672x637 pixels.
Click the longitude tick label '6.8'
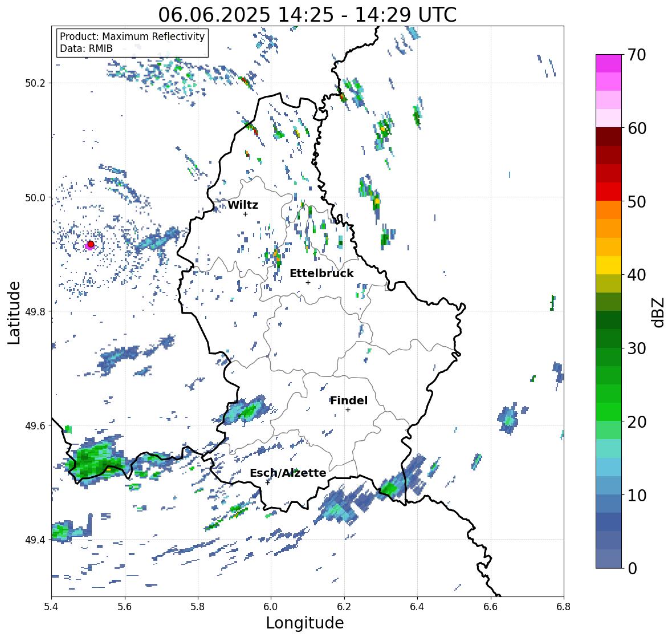pos(563,607)
